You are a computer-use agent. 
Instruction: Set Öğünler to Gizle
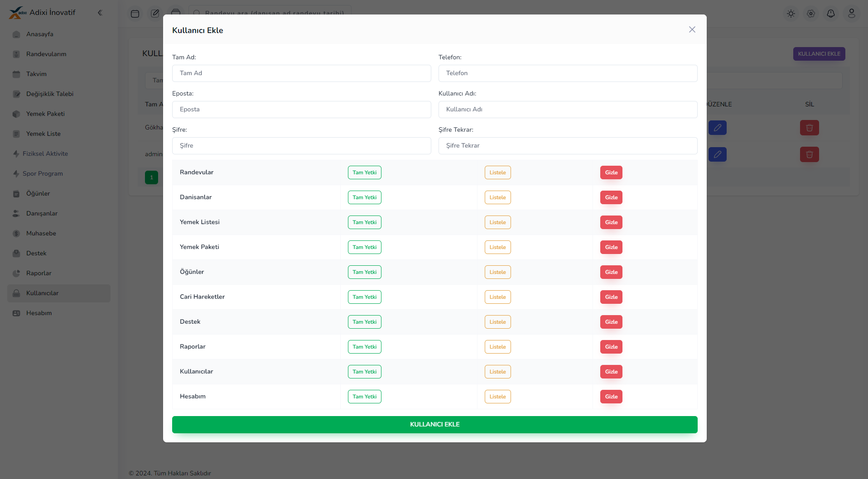[611, 272]
